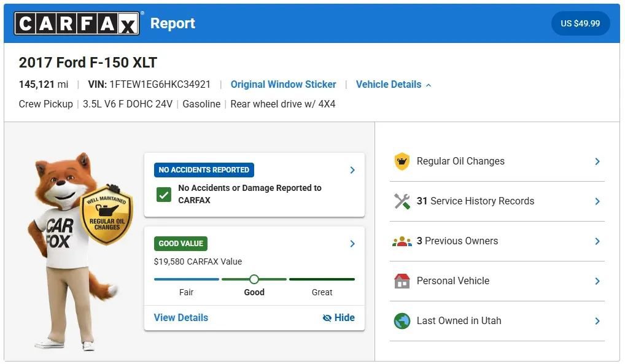The width and height of the screenshot is (625, 364).
Task: Click the value slider handle at Good
Action: click(254, 279)
